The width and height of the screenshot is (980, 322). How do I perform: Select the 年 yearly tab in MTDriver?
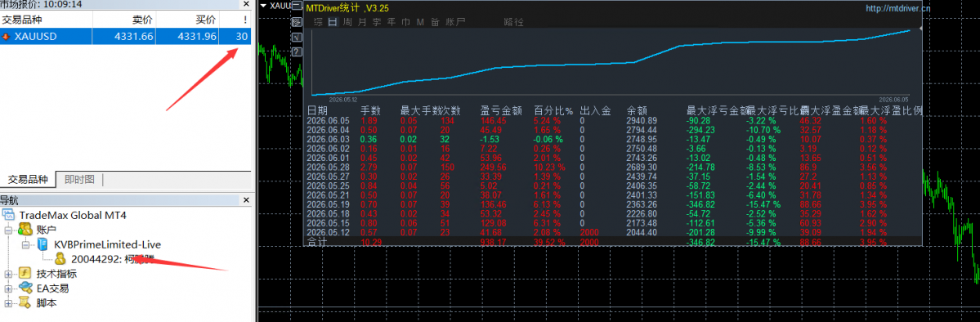tap(392, 22)
